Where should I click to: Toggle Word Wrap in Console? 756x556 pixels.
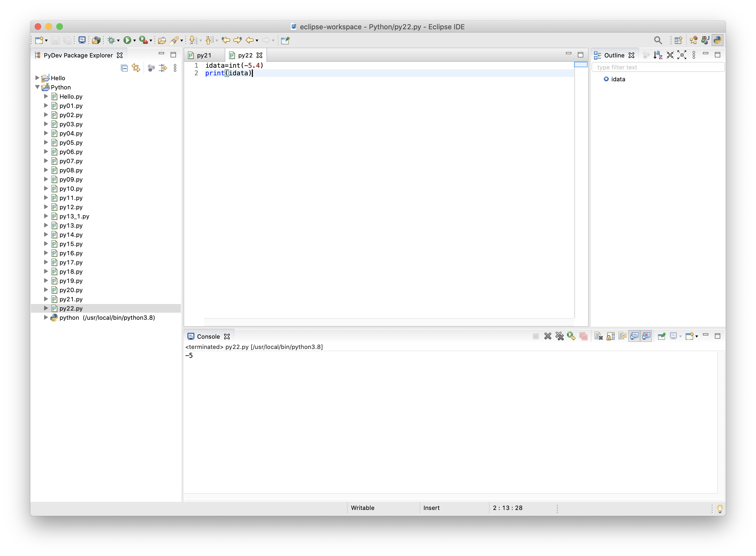[x=622, y=336]
